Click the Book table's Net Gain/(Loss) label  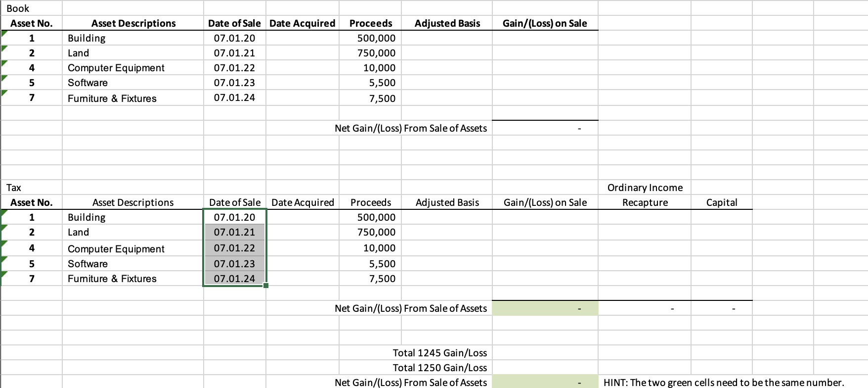tap(411, 128)
